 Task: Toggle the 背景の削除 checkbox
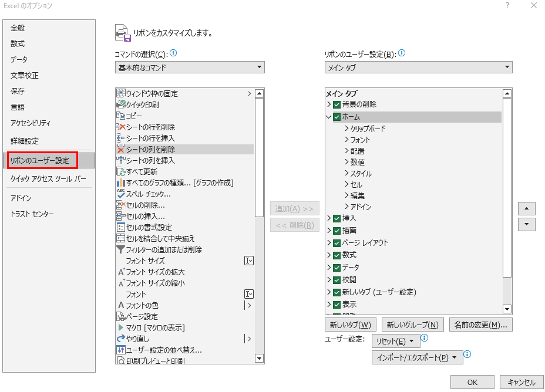pyautogui.click(x=337, y=104)
